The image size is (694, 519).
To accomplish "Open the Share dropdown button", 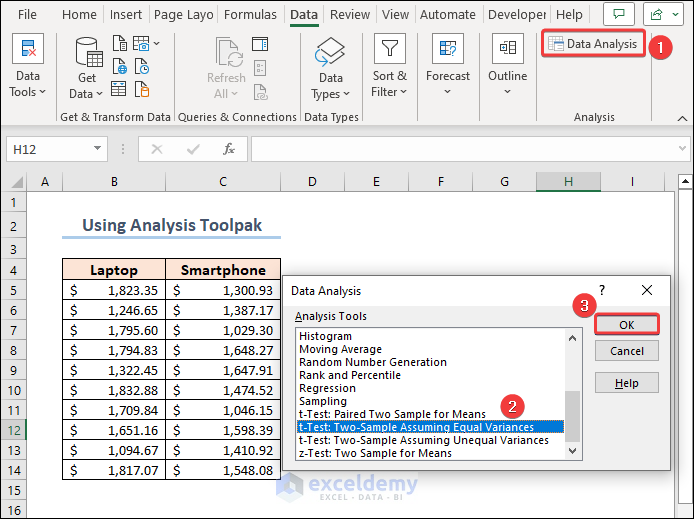I will pos(663,15).
